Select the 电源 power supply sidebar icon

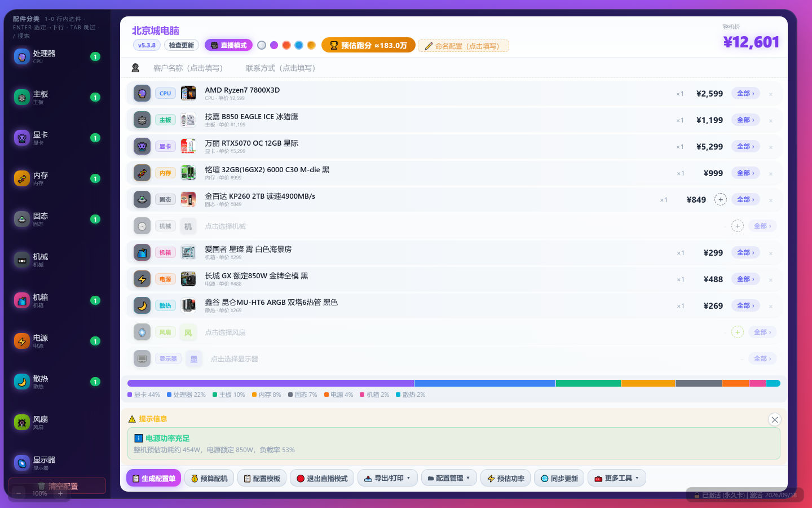coord(22,341)
